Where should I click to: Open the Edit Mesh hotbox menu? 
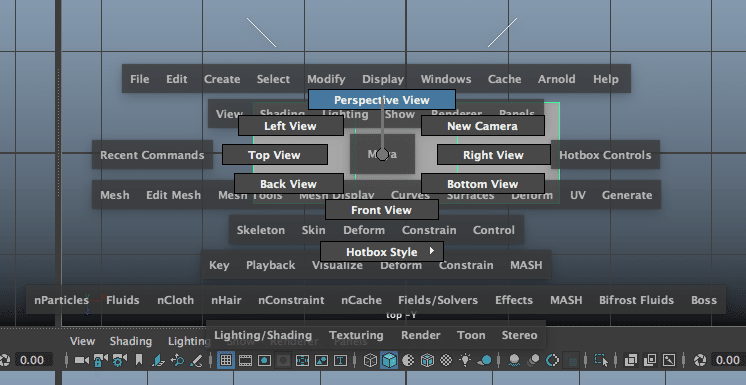click(x=174, y=195)
